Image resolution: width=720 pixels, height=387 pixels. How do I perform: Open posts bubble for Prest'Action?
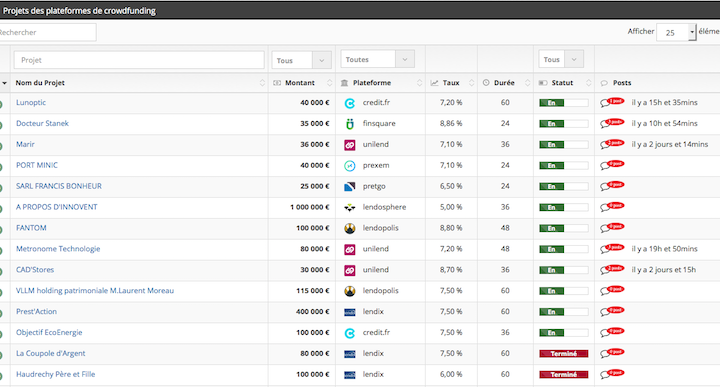pyautogui.click(x=612, y=311)
